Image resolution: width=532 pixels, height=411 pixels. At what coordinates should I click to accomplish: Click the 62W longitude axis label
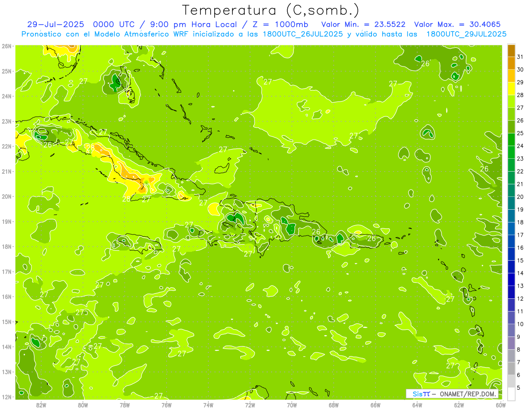point(459,405)
